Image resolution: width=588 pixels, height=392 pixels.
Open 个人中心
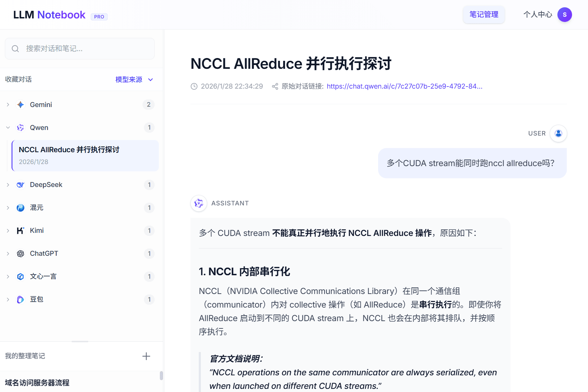click(x=537, y=15)
